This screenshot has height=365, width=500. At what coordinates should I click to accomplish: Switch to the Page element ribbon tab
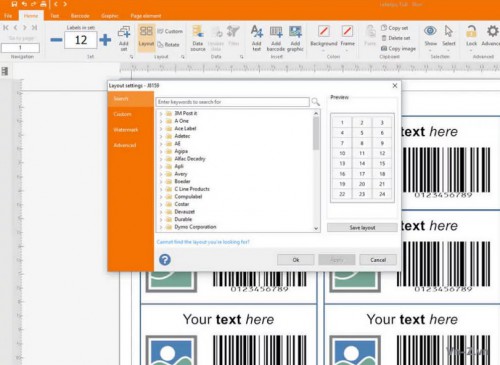tap(146, 16)
